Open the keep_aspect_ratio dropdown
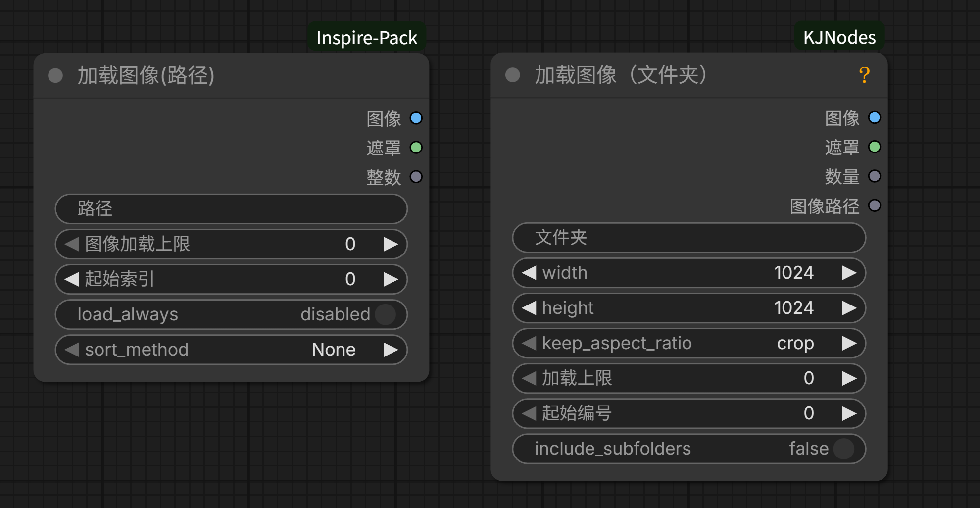 coord(688,343)
